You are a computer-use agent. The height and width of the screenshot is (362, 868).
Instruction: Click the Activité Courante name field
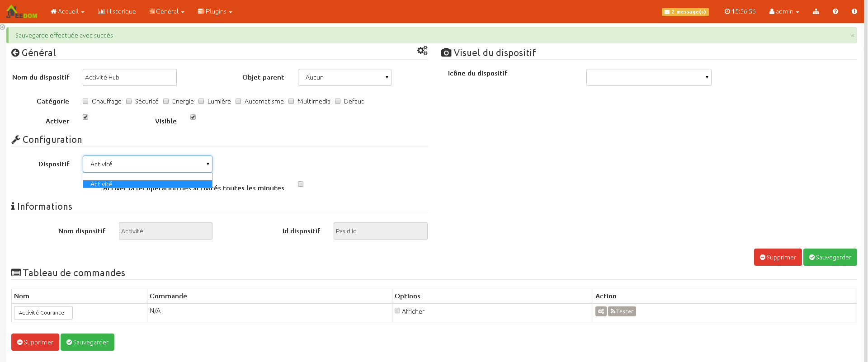tap(43, 313)
